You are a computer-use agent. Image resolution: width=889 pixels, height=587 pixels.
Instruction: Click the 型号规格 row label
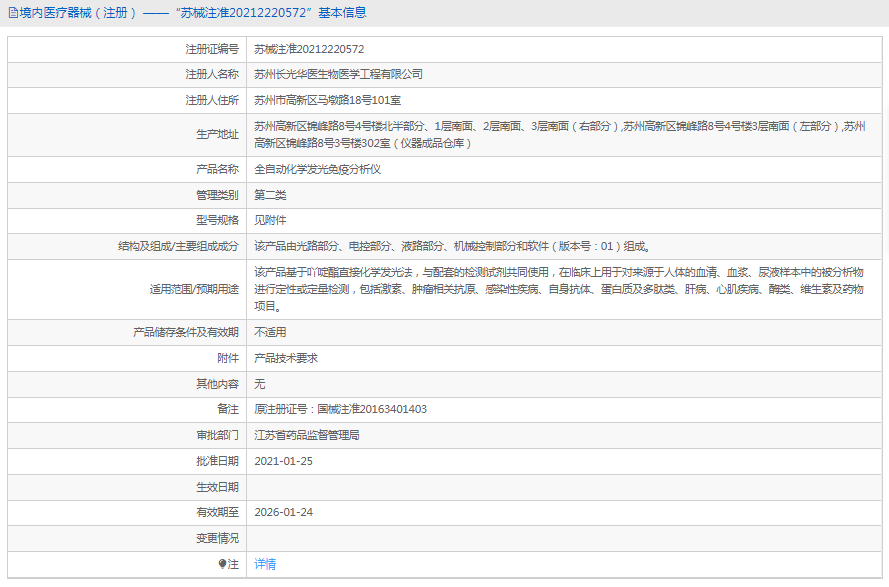pyautogui.click(x=218, y=220)
